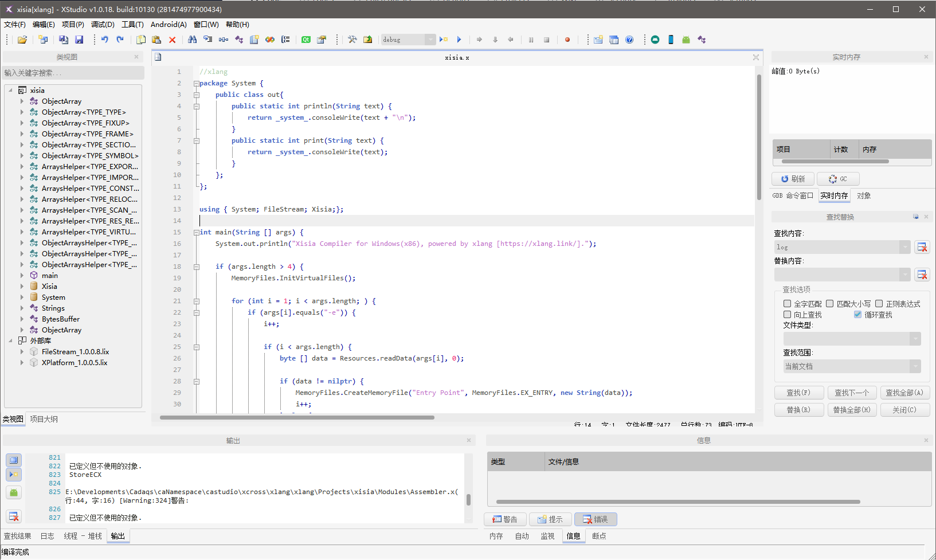Expand the FileStream_1.0.0.8.lix tree node

(x=22, y=352)
